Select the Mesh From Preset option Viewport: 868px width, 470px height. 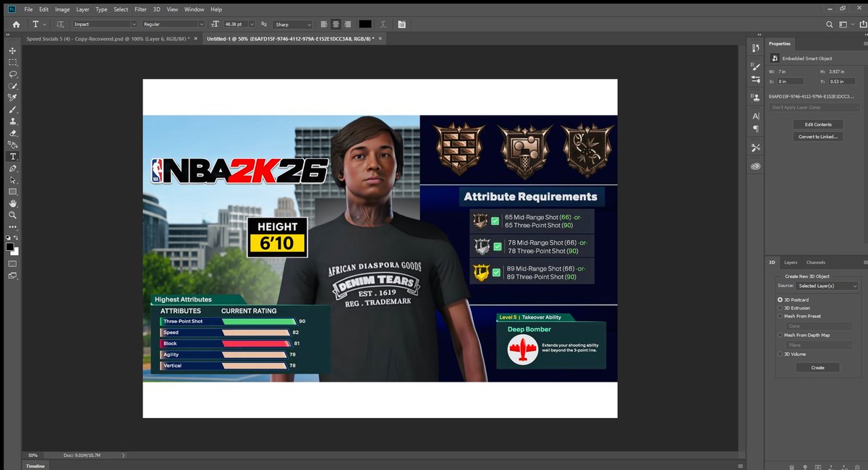tap(780, 316)
